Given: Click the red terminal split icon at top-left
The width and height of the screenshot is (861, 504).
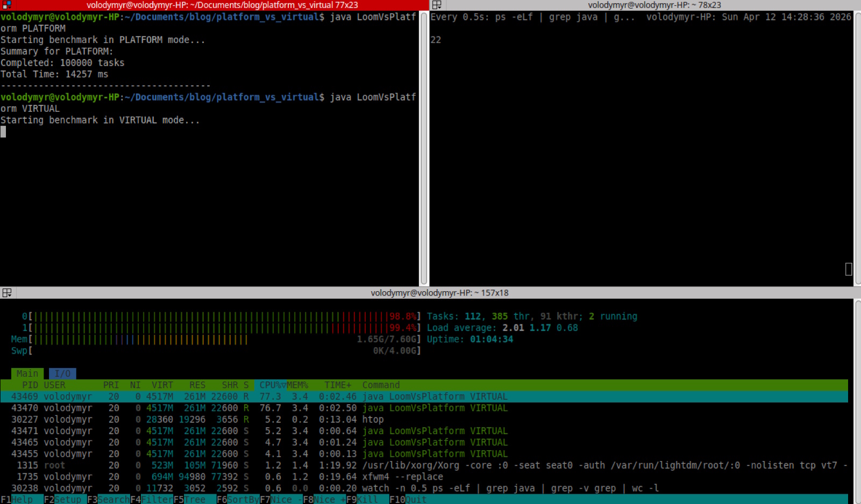Looking at the screenshot, I should click(6, 5).
